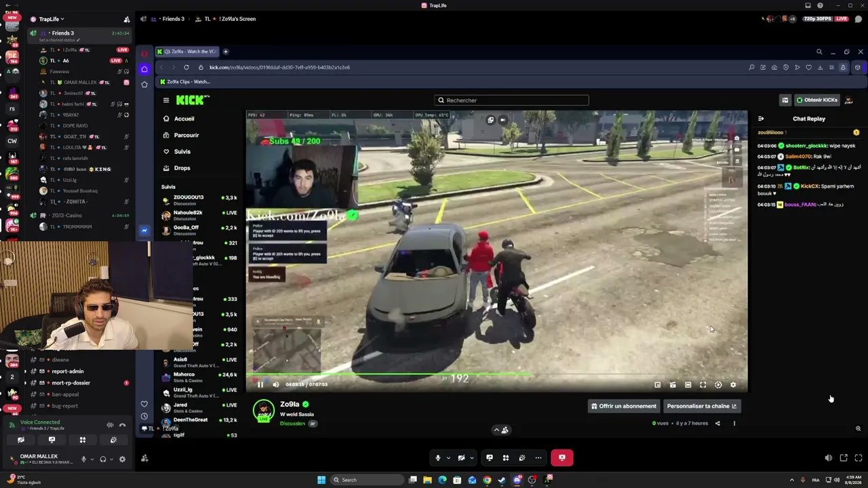Toggle camera in the call control bar
Screen dimensions: 868x488
[x=461, y=458]
